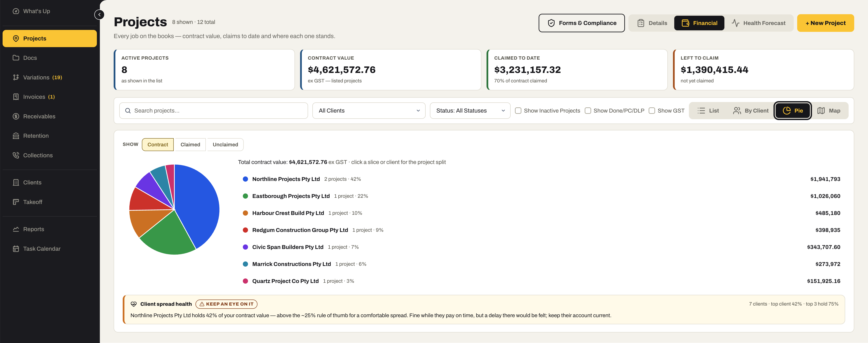This screenshot has width=868, height=343.
Task: Open Takeoff floorplan icon
Action: (16, 202)
